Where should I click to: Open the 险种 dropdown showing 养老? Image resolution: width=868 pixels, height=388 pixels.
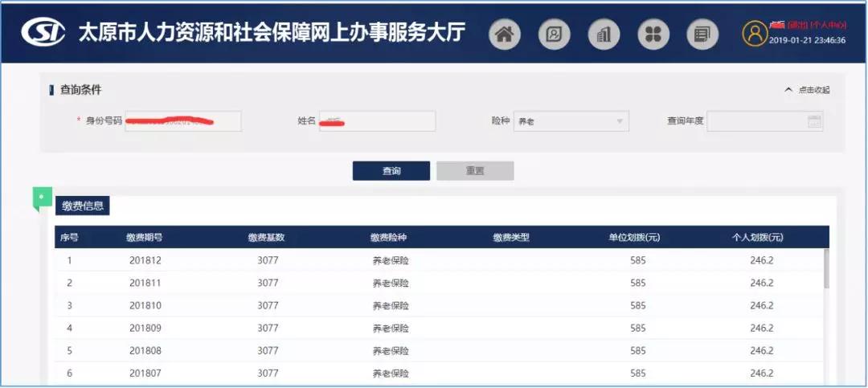571,121
